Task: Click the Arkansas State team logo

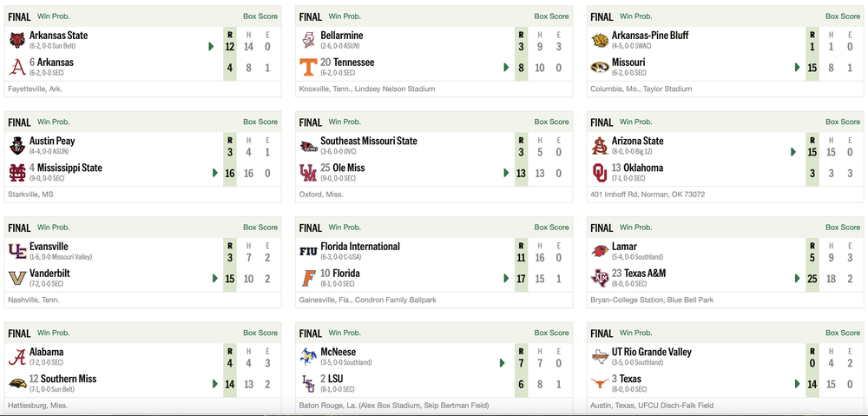Action: (16, 40)
